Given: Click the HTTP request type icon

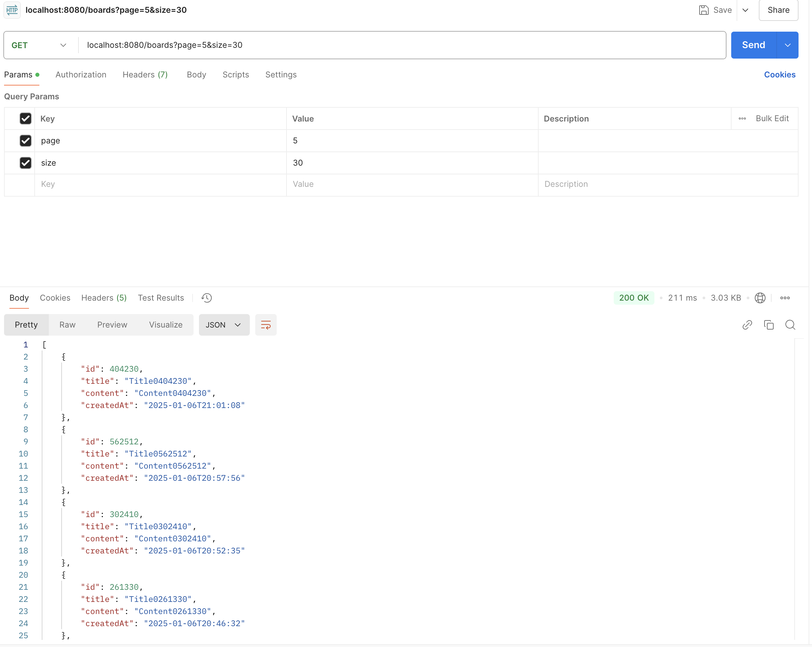Looking at the screenshot, I should coord(12,10).
